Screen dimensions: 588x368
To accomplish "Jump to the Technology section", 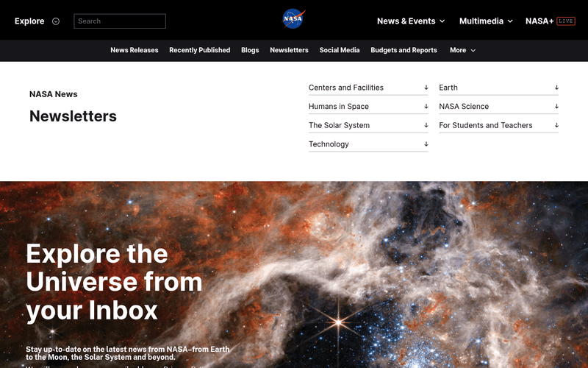I will pos(368,144).
